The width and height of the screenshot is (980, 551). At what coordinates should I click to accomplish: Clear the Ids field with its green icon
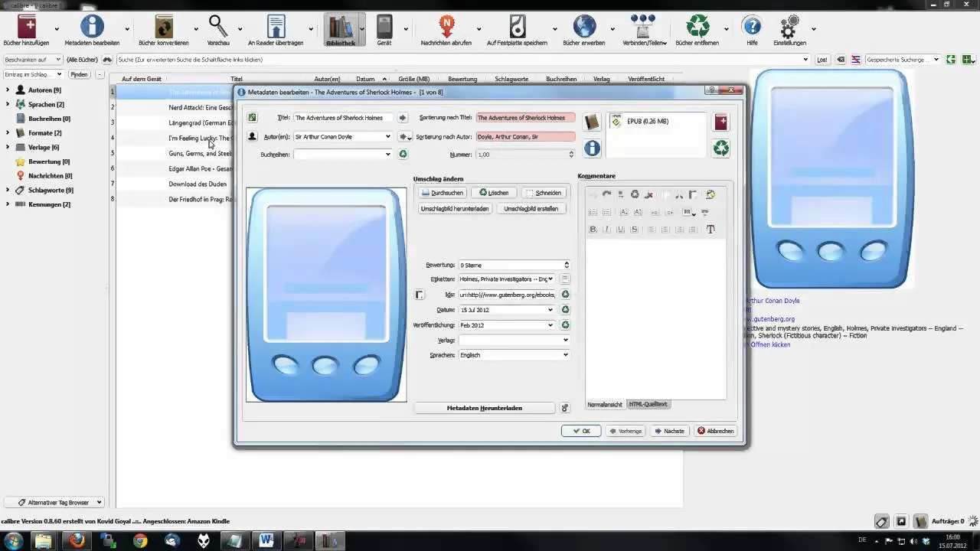(565, 295)
